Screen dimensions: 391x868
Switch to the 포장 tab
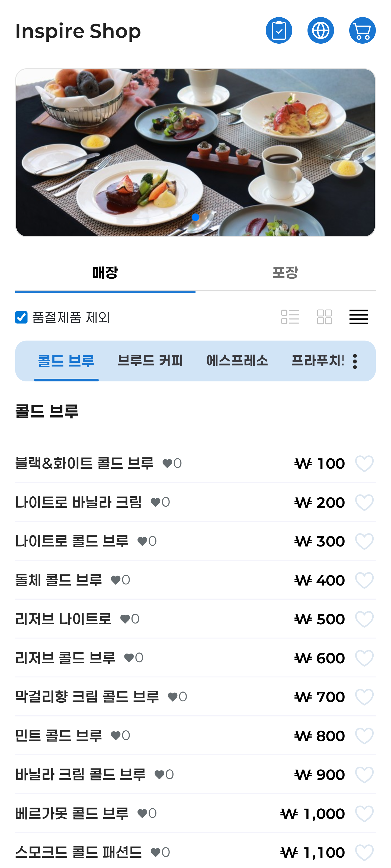[285, 273]
